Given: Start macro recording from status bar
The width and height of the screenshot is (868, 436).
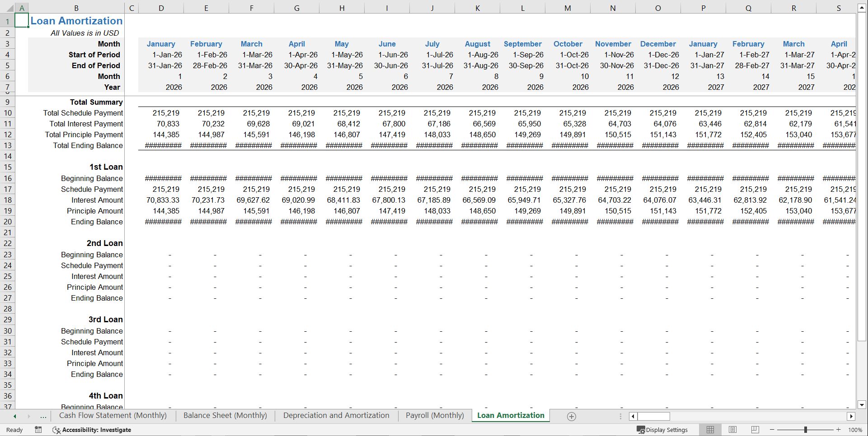Looking at the screenshot, I should 38,430.
